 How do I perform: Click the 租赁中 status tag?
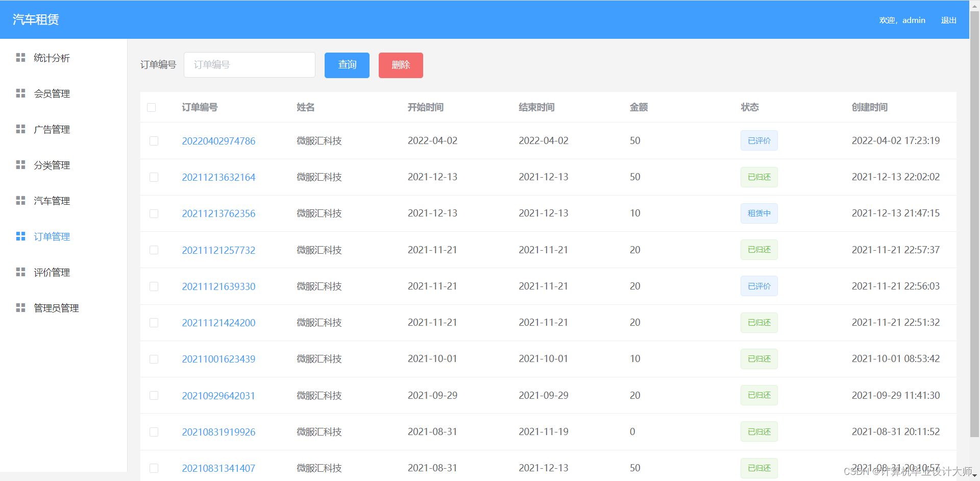(x=759, y=213)
